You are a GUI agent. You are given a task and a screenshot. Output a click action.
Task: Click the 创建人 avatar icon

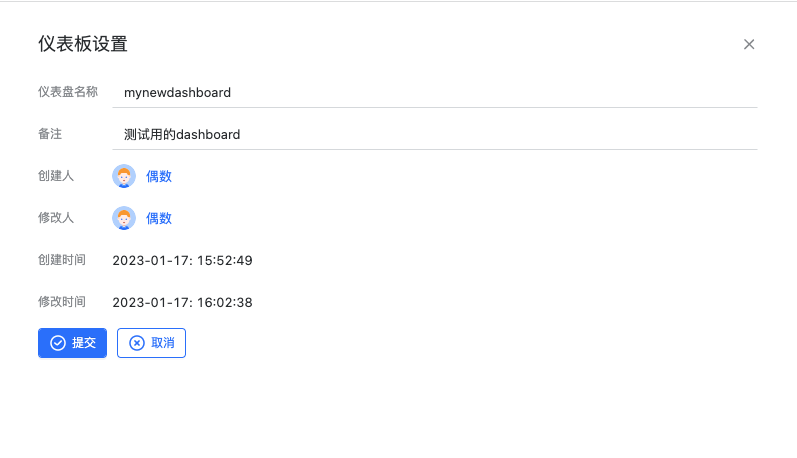pos(124,176)
